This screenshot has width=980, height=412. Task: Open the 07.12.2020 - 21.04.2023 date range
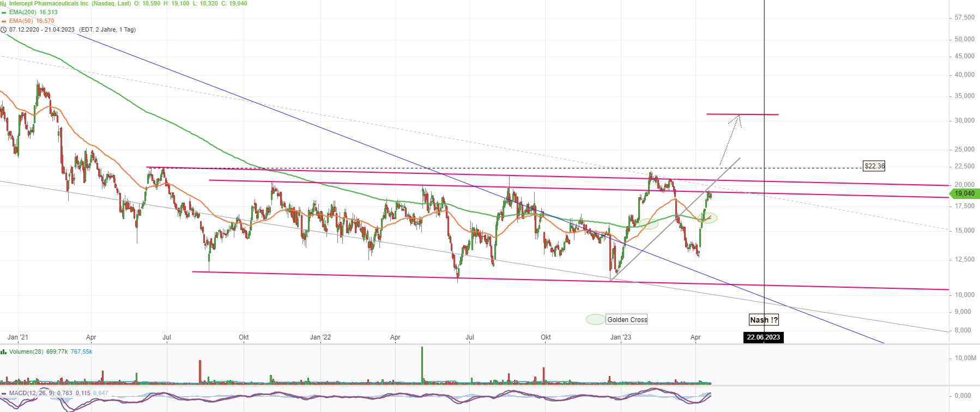coord(42,29)
